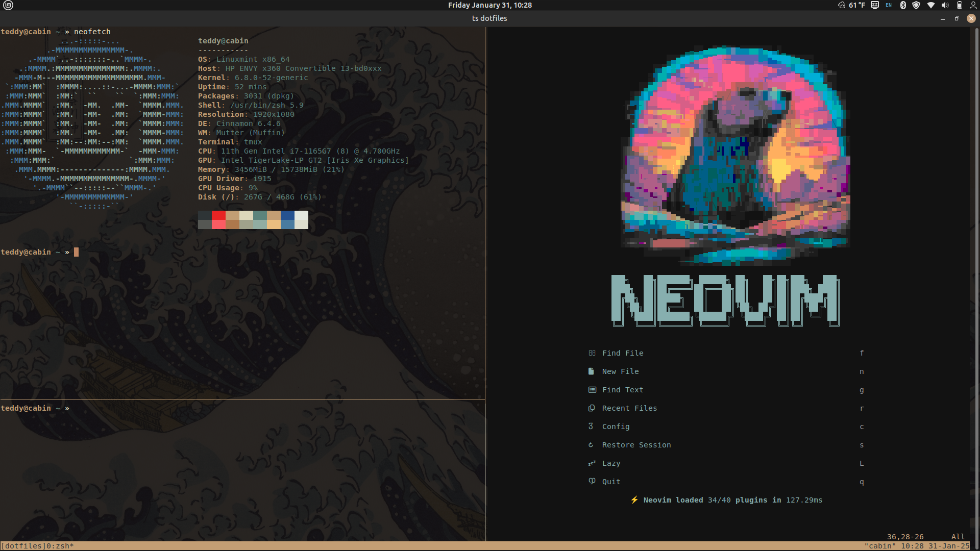
Task: Click the Kernel: 6.8.0-52-generic line
Action: (253, 78)
